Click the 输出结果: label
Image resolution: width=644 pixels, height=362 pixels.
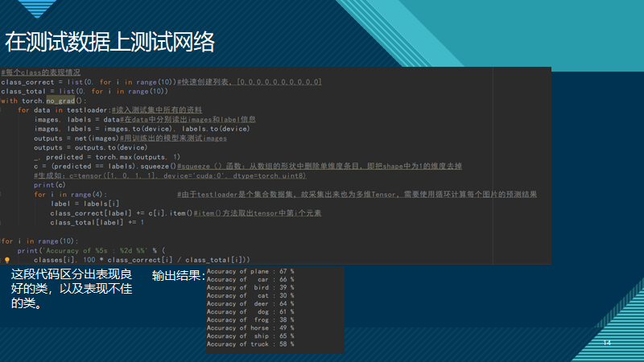tap(178, 275)
